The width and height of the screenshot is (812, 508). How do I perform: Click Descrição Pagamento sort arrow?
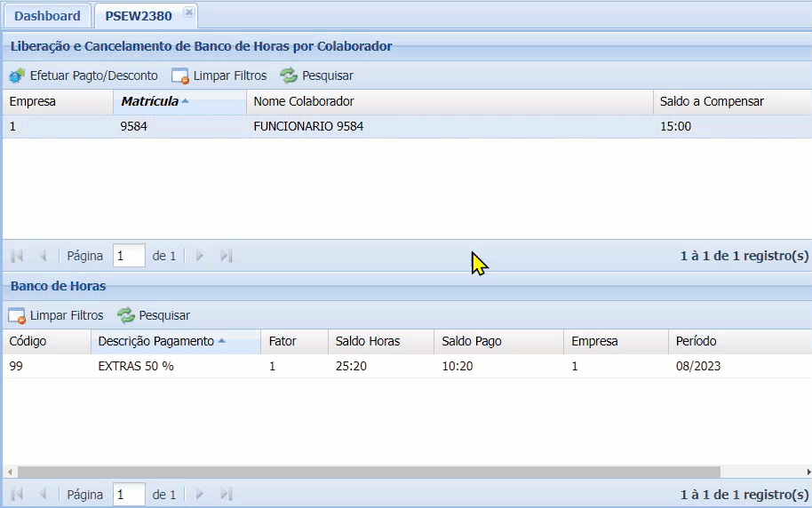pyautogui.click(x=221, y=341)
